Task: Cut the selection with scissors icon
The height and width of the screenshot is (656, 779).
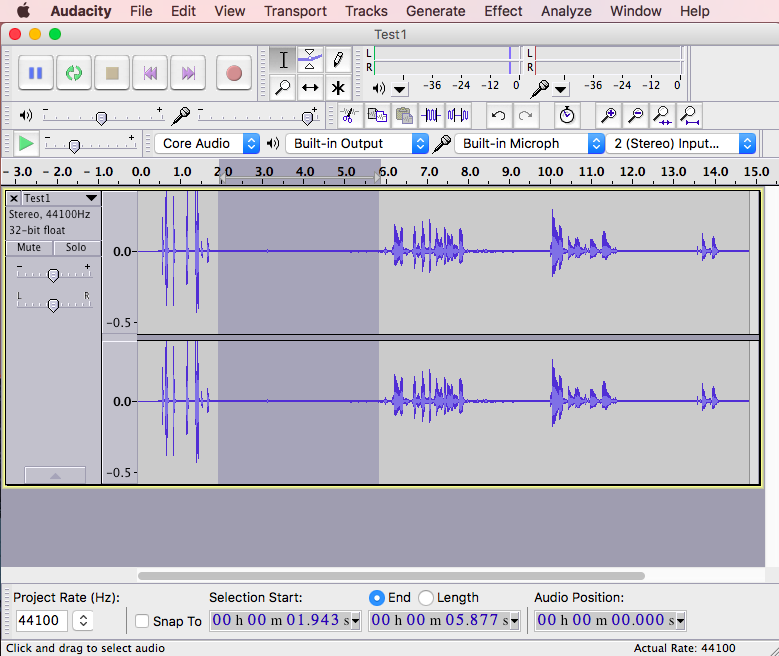Action: coord(349,115)
